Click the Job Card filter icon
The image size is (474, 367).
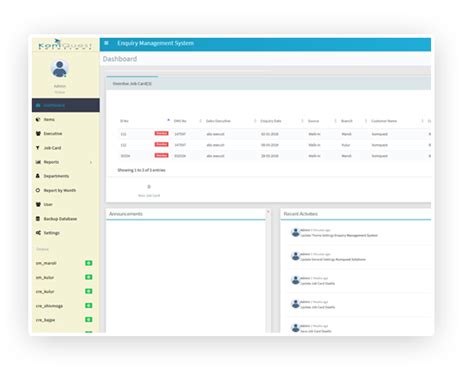(x=38, y=148)
